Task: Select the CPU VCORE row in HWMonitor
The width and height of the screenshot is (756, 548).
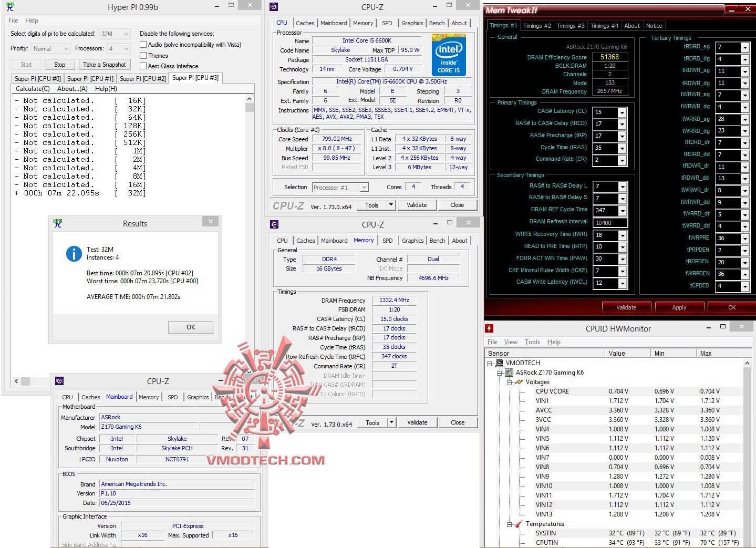Action: 638,391
